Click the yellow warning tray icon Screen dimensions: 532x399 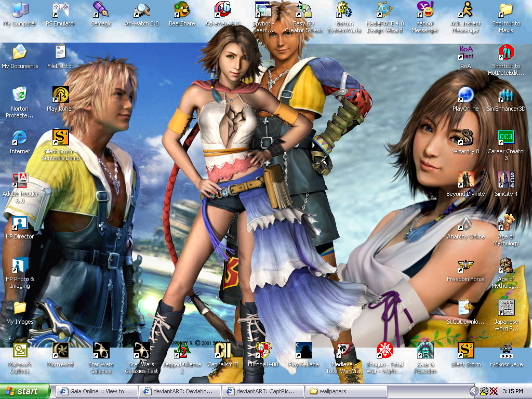pyautogui.click(x=484, y=391)
